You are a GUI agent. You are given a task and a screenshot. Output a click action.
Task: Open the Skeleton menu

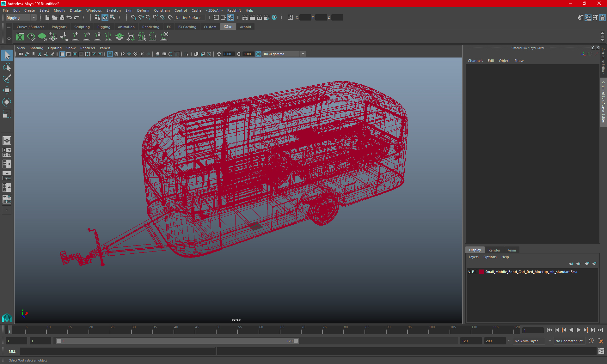(x=113, y=10)
